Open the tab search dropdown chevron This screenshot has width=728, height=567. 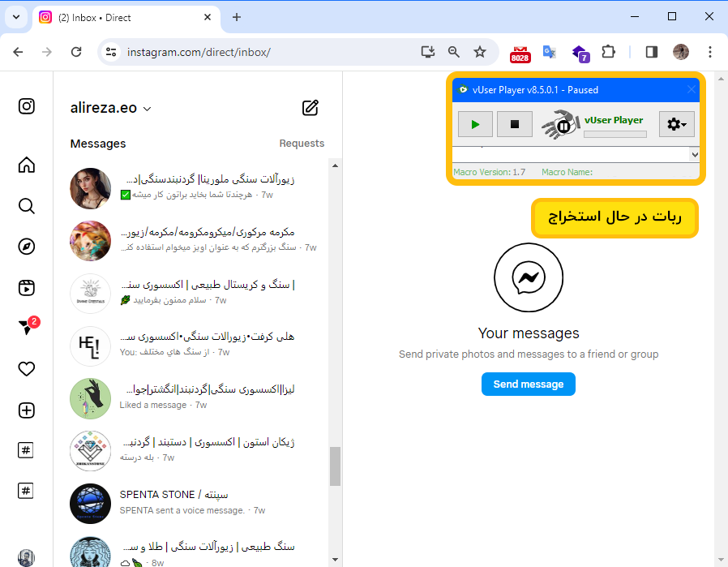point(16,17)
